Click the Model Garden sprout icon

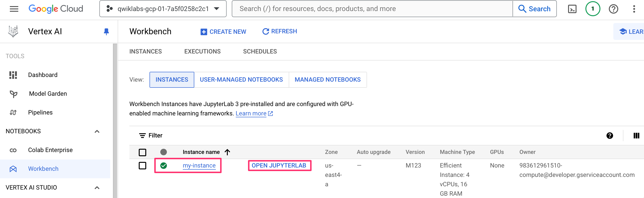pyautogui.click(x=13, y=94)
